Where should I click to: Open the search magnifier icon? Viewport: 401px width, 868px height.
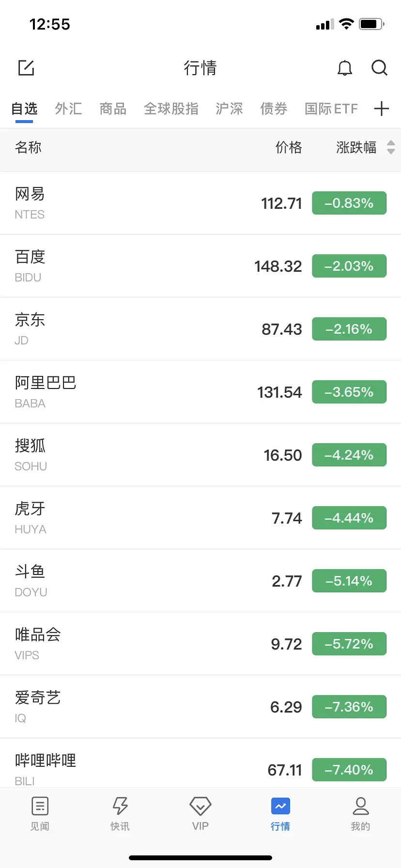coord(379,68)
